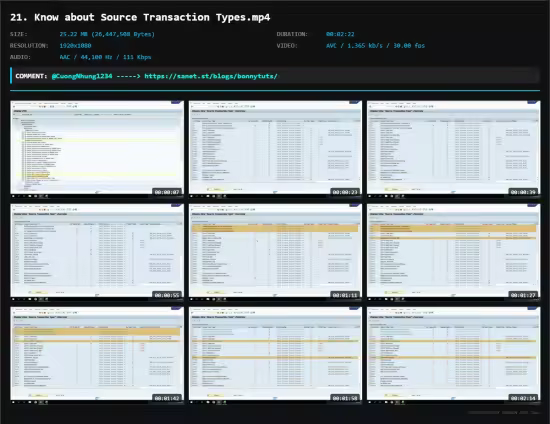Click the 00:00:07 timestamp badge
Image resolution: width=550 pixels, height=424 pixels.
pos(167,192)
